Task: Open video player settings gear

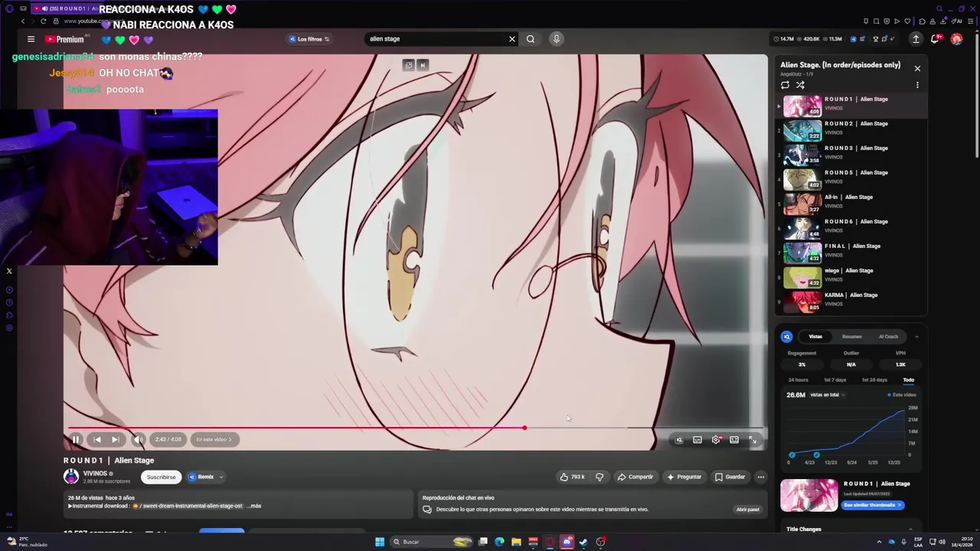Action: coord(716,439)
